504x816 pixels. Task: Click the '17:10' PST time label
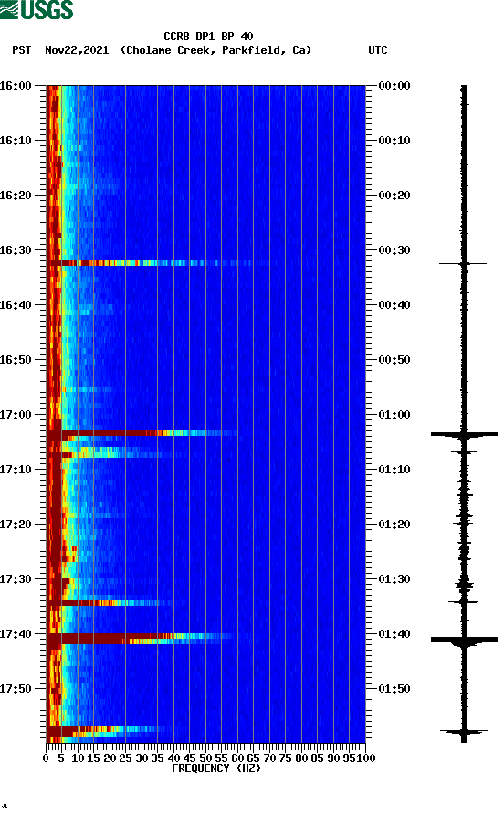point(16,470)
